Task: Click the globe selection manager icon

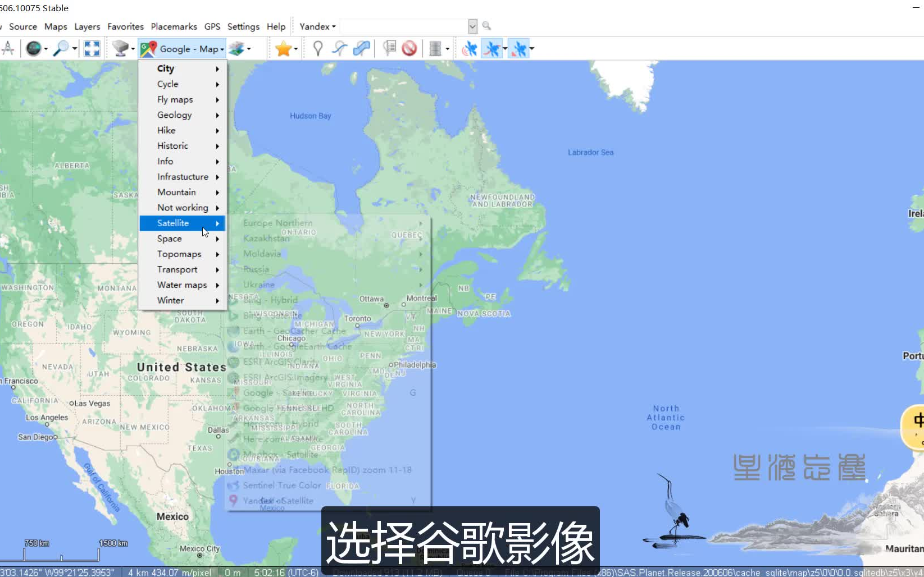Action: (34, 49)
